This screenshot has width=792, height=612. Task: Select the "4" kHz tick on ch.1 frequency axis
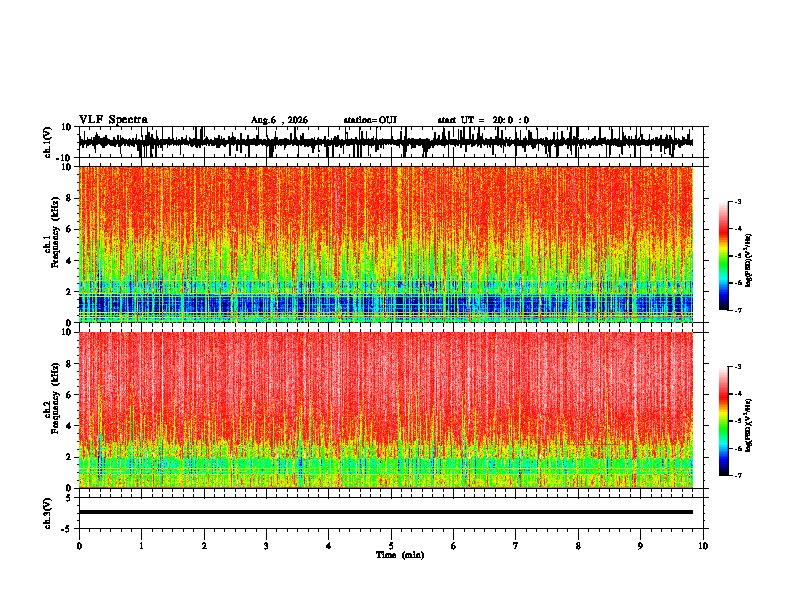coord(69,261)
